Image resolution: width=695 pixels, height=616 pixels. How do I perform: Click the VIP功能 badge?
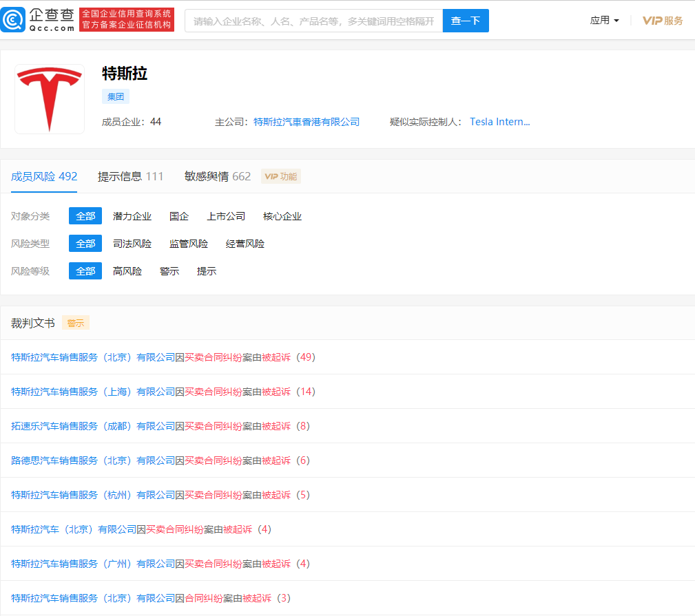[x=281, y=177]
